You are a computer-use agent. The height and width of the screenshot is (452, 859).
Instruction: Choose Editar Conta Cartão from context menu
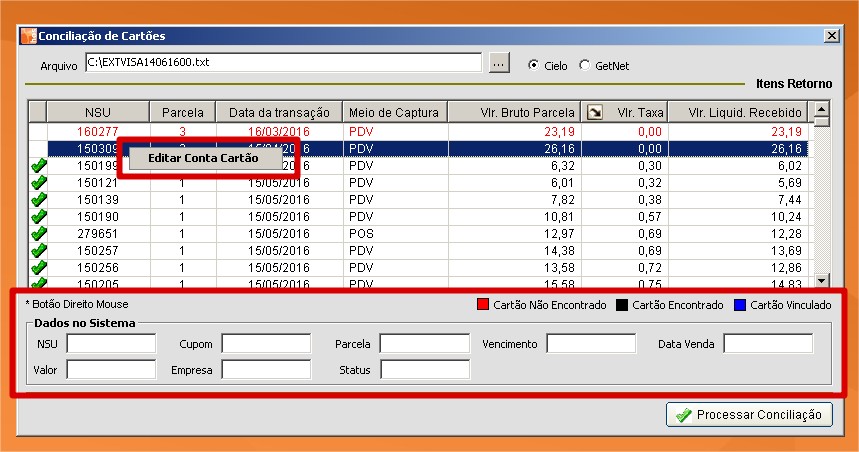pyautogui.click(x=203, y=158)
